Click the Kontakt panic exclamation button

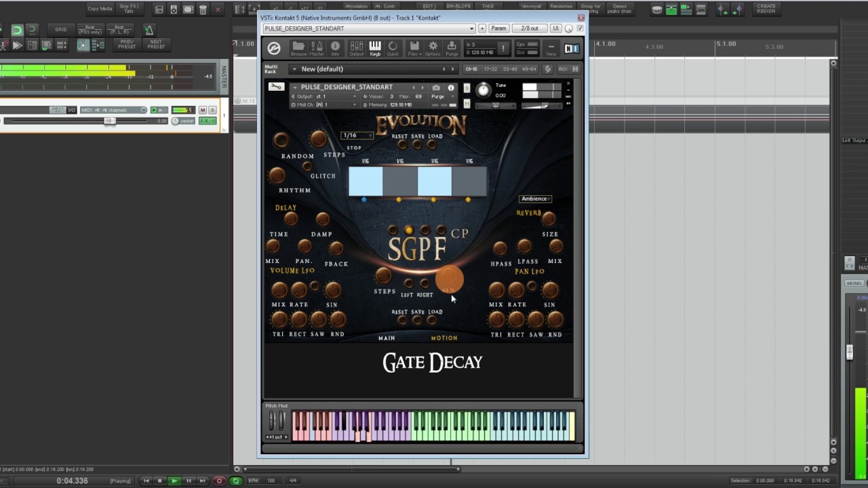503,48
